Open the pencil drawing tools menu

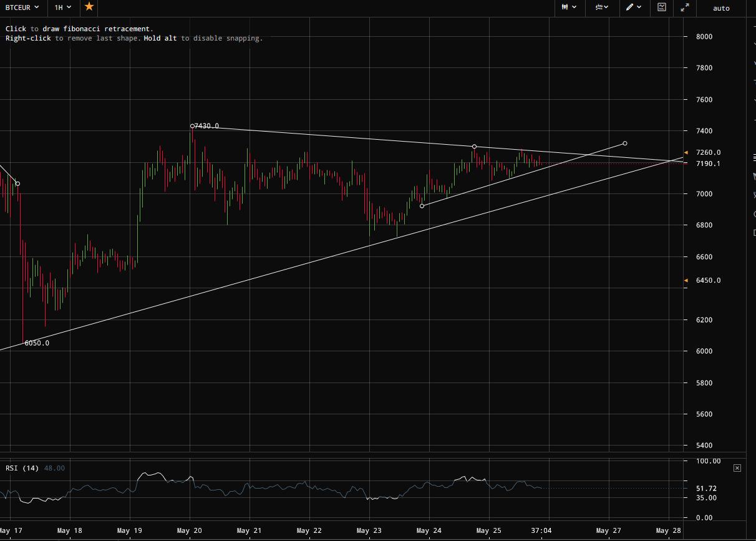click(x=634, y=7)
